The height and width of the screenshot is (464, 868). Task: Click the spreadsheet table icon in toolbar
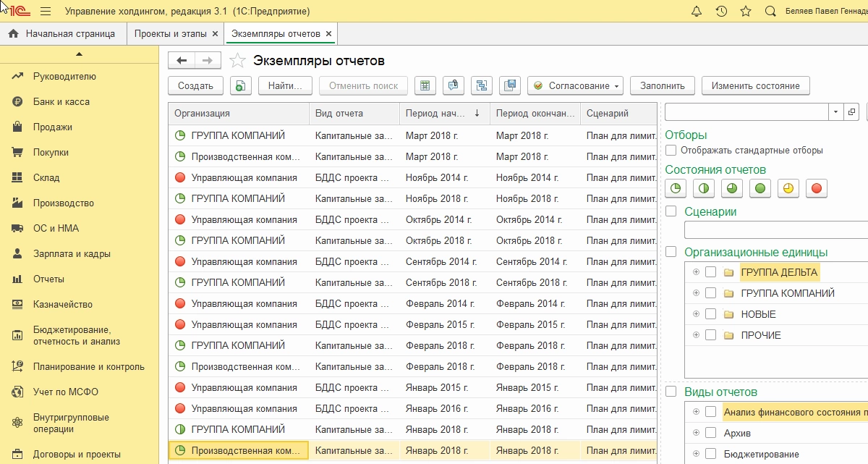click(x=425, y=85)
